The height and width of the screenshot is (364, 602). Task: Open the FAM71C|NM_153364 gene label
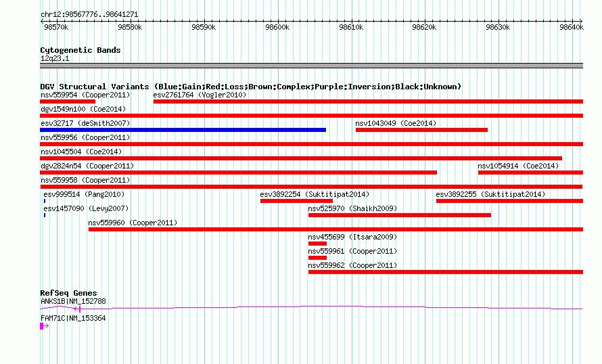(x=73, y=318)
